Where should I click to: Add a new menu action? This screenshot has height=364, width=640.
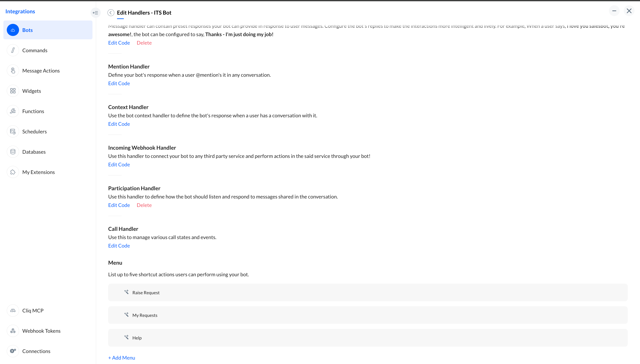122,357
